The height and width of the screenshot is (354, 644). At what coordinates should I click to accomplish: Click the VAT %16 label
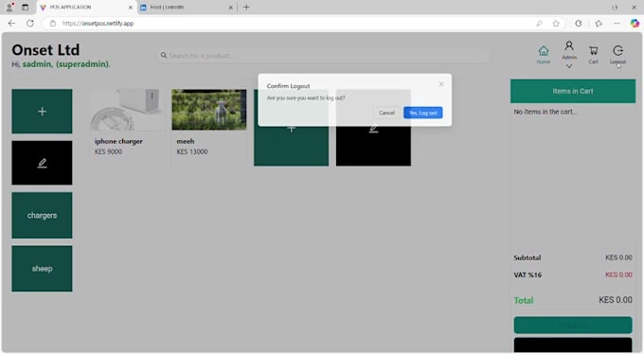tap(528, 274)
